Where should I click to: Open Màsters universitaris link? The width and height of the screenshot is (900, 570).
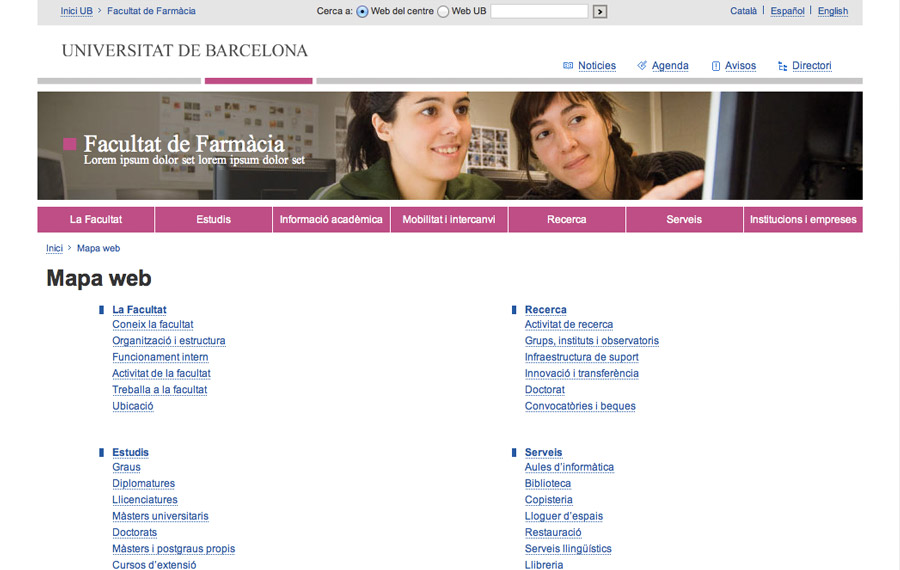pyautogui.click(x=160, y=516)
